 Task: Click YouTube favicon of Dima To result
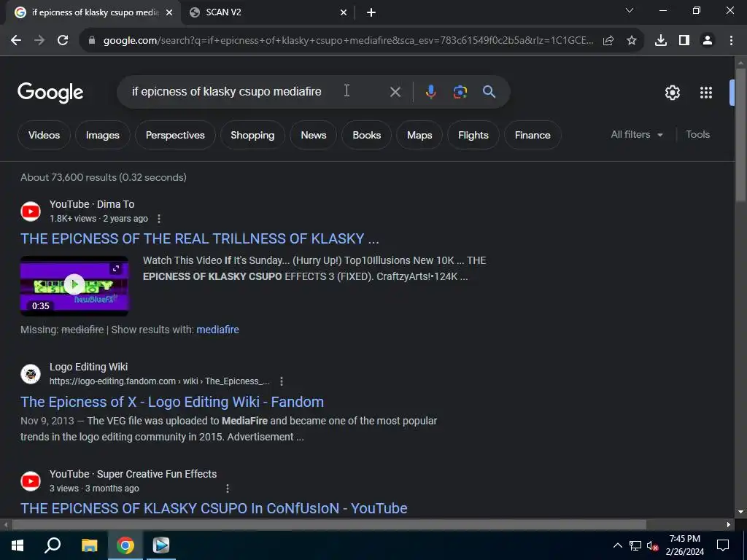[x=31, y=211]
